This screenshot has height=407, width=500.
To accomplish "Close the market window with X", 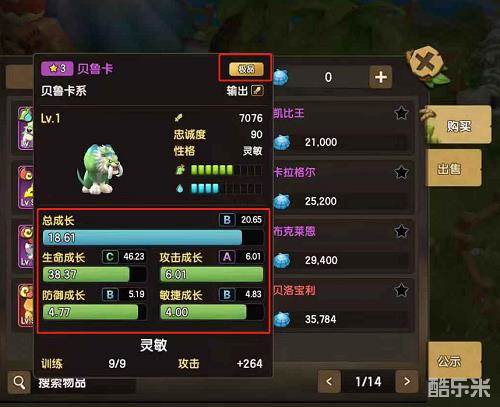I will 425,62.
